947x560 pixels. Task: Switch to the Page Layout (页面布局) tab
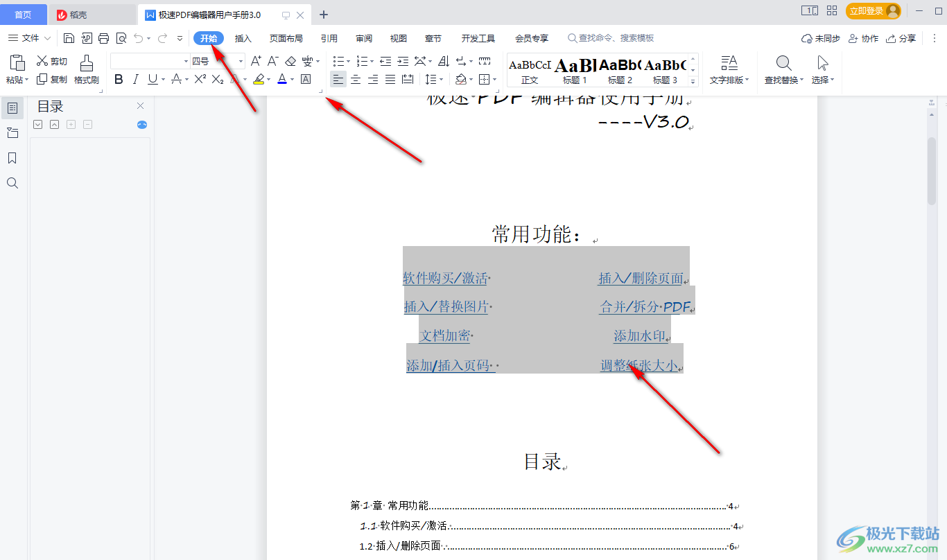click(x=286, y=38)
